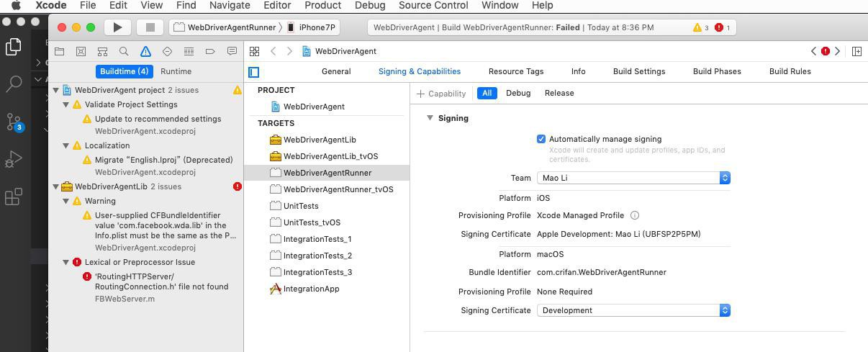Open Signing Certificate Development dropdown

[633, 310]
